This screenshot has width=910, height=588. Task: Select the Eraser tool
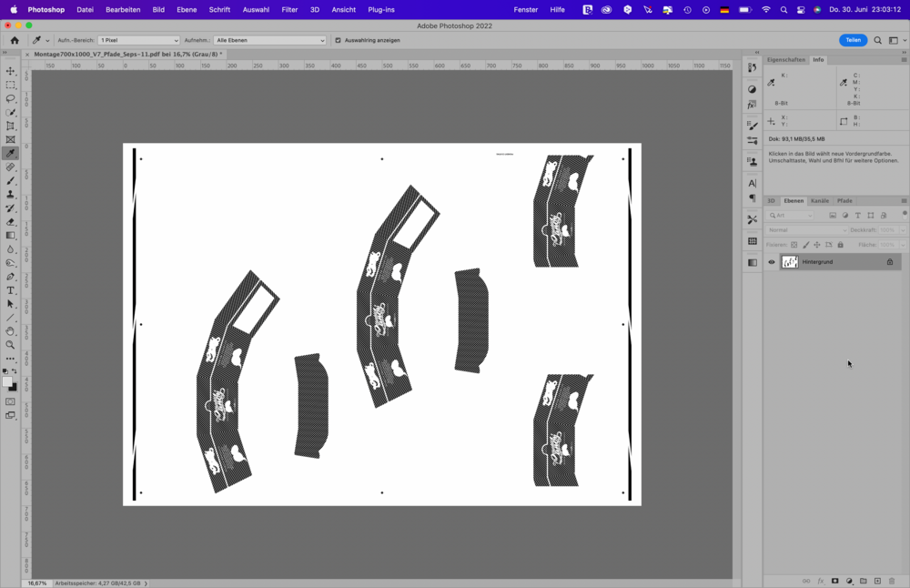(10, 222)
